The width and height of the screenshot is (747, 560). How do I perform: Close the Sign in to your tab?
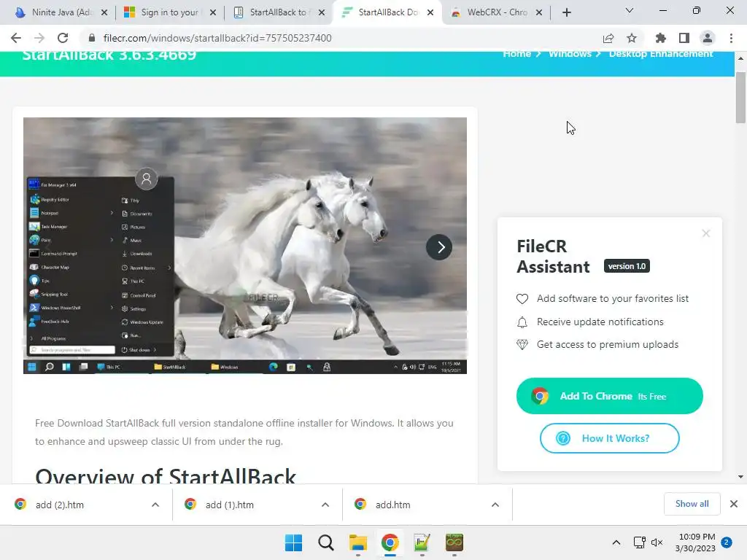(213, 13)
